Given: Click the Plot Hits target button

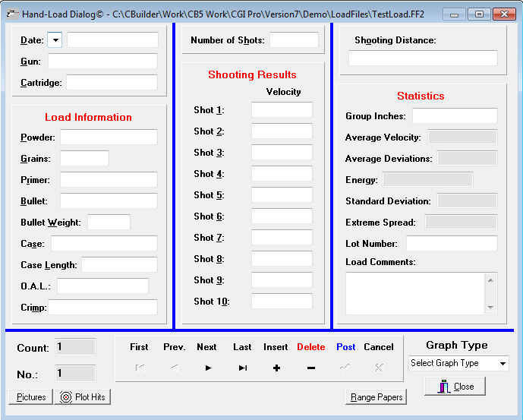Looking at the screenshot, I should coord(83,397).
